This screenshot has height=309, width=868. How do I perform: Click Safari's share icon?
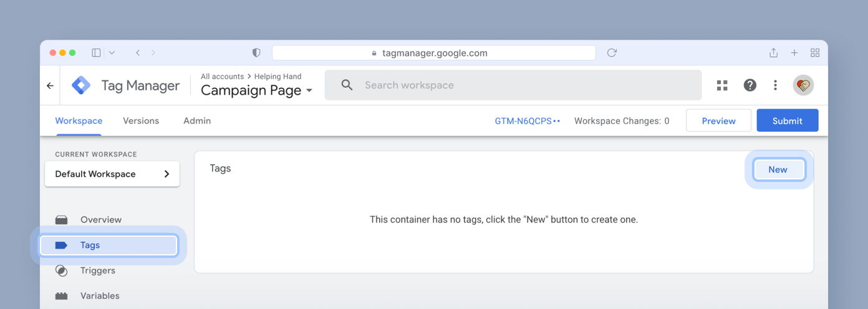click(x=773, y=53)
